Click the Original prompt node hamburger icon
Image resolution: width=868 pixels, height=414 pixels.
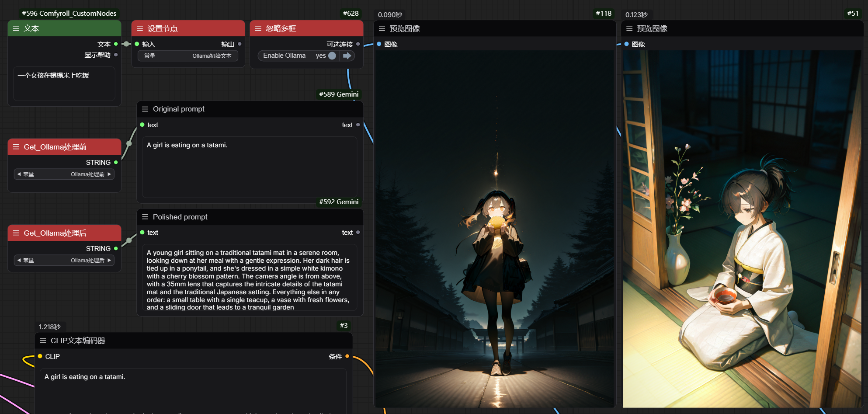(145, 109)
